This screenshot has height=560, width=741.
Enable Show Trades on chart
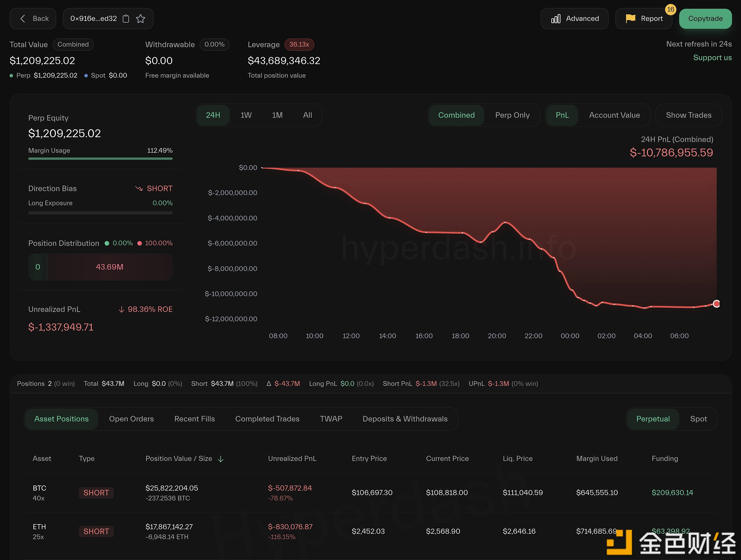[x=689, y=115]
